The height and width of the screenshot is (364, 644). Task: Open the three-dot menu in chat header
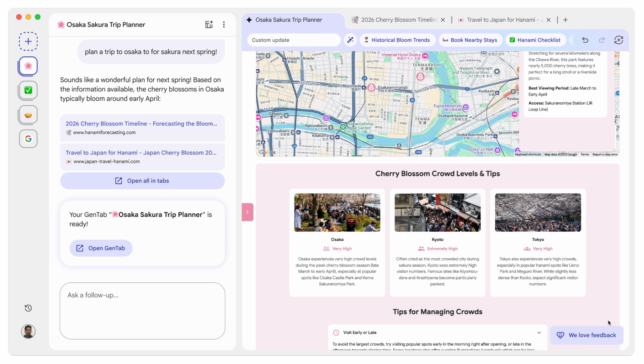click(x=224, y=25)
